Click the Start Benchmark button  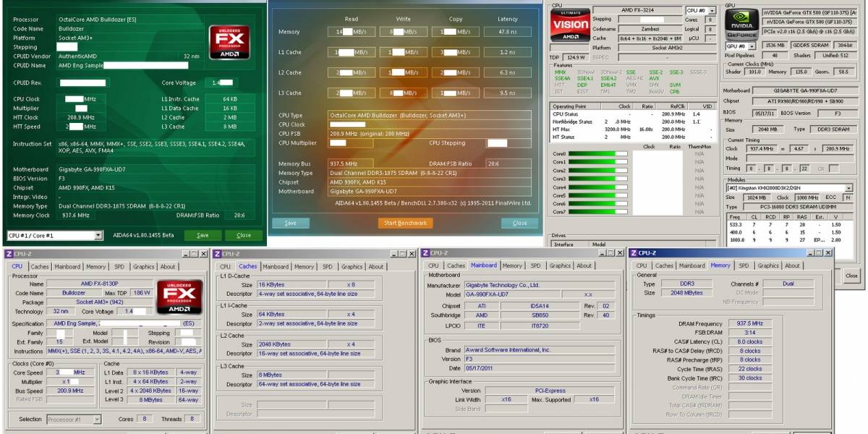point(405,223)
